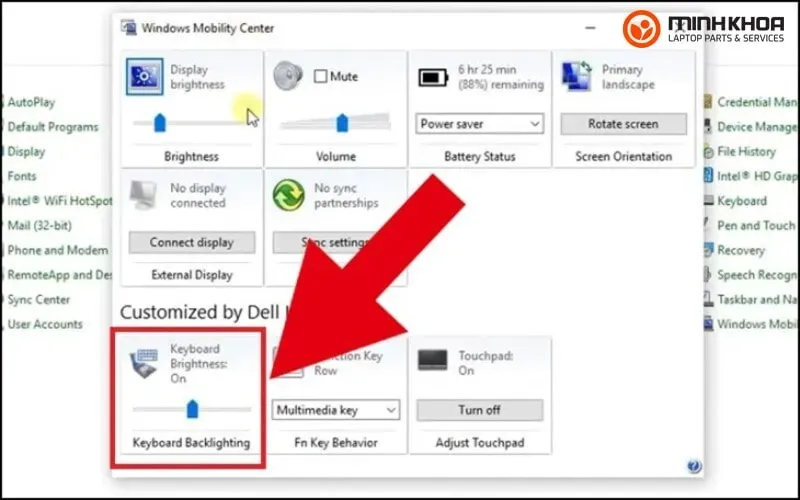Open the File History link
Screen dimensions: 800x500
click(746, 152)
